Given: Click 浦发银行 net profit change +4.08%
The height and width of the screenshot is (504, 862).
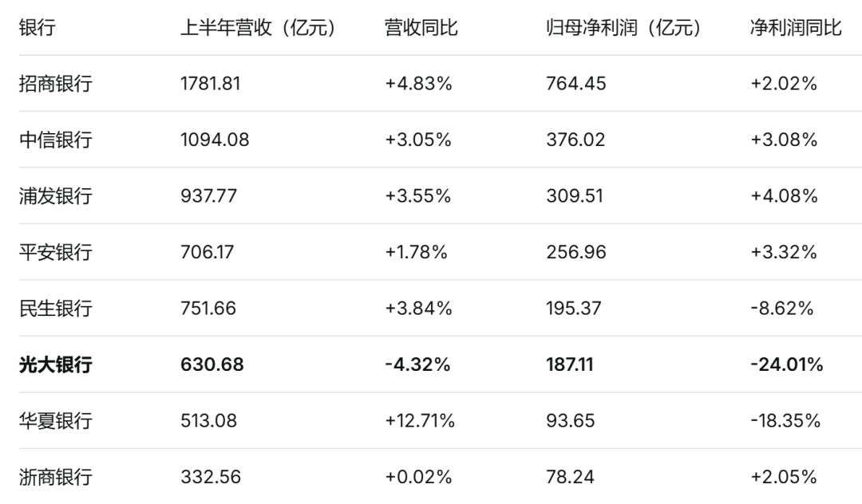Looking at the screenshot, I should tap(785, 196).
